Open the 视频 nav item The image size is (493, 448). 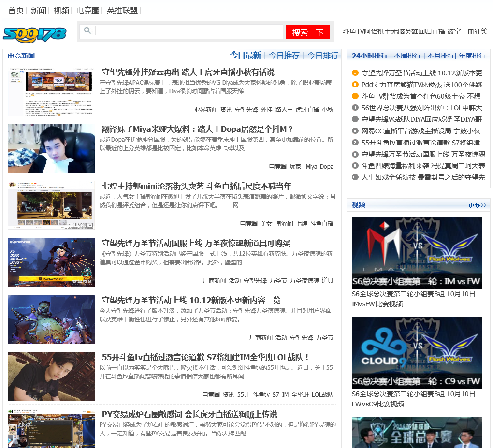(61, 10)
